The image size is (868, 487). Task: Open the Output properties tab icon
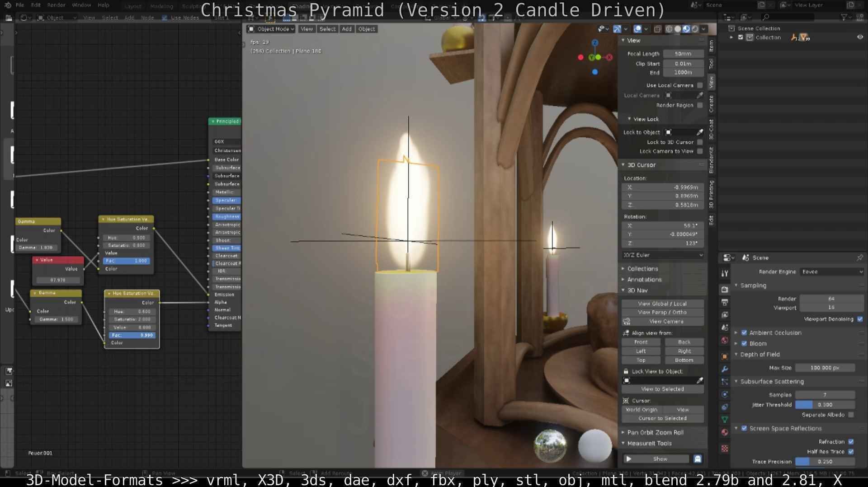coord(725,302)
